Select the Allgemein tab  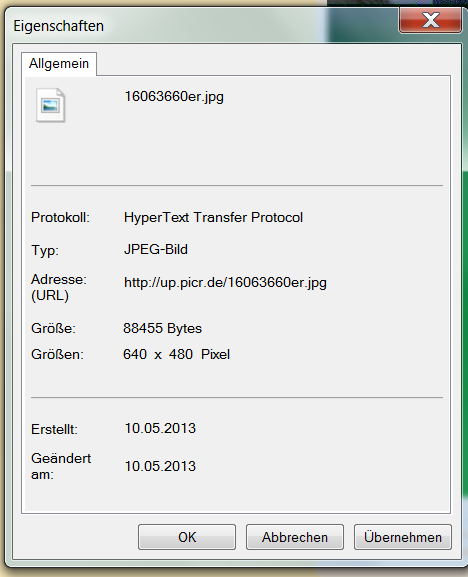click(x=59, y=64)
